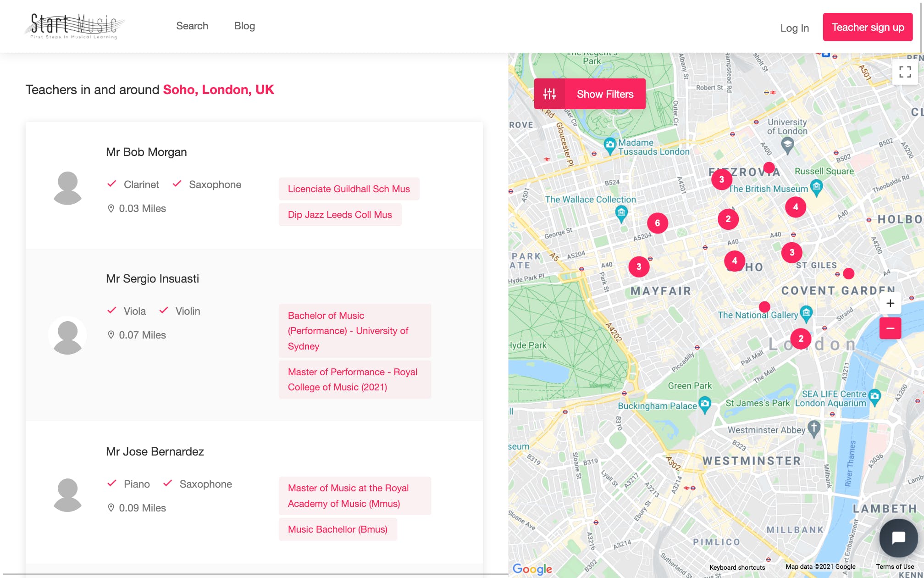This screenshot has width=924, height=578.
Task: Select the map cluster marked 6
Action: (658, 223)
